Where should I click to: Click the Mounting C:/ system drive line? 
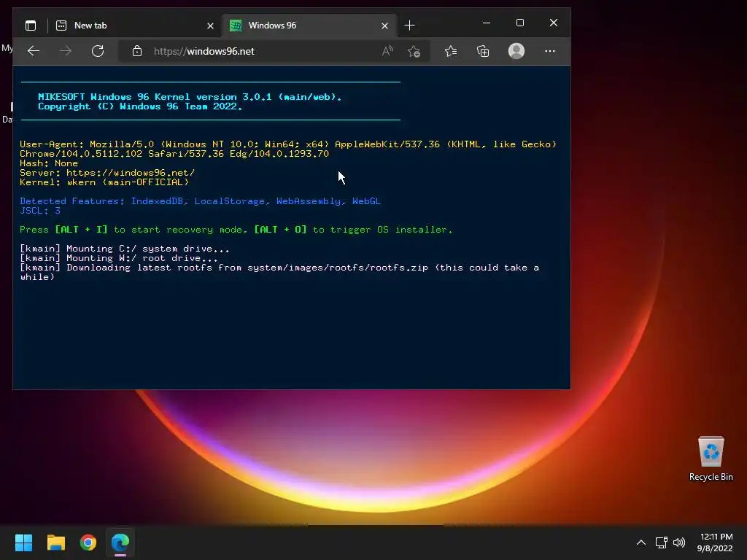124,249
